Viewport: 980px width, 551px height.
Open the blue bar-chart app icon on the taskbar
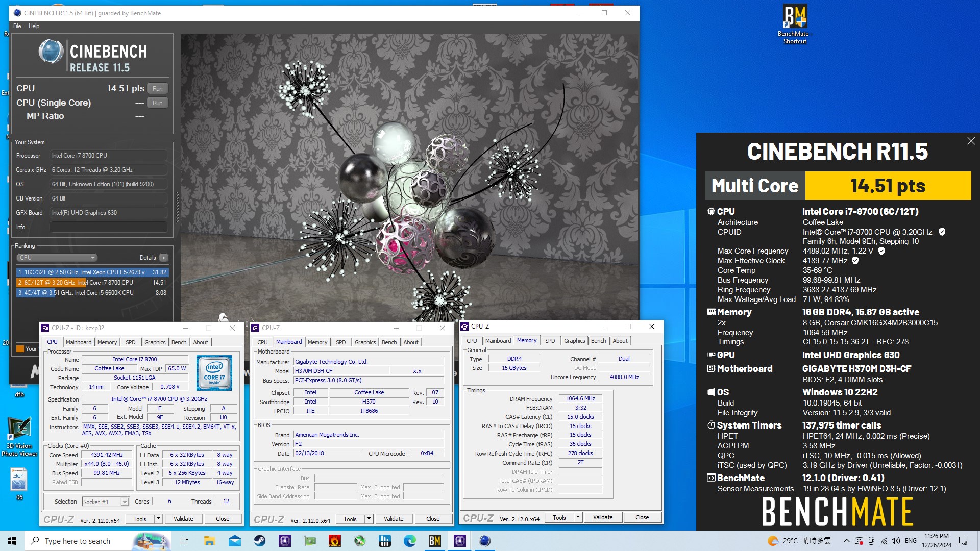[385, 541]
